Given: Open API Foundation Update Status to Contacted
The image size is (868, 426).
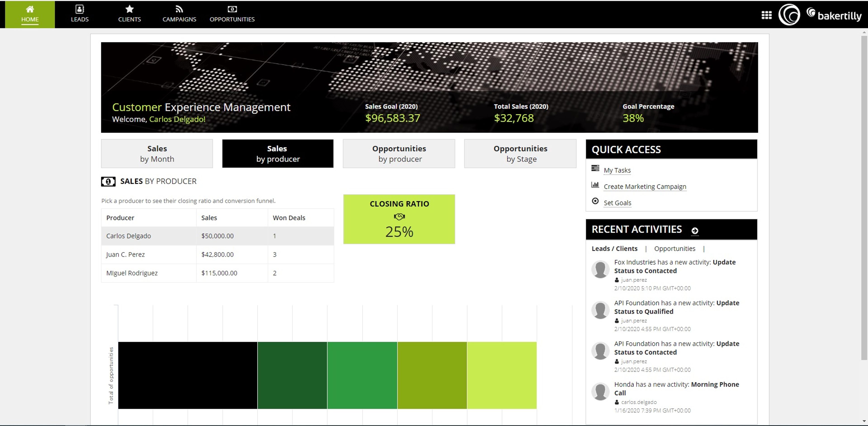Looking at the screenshot, I should coord(677,348).
